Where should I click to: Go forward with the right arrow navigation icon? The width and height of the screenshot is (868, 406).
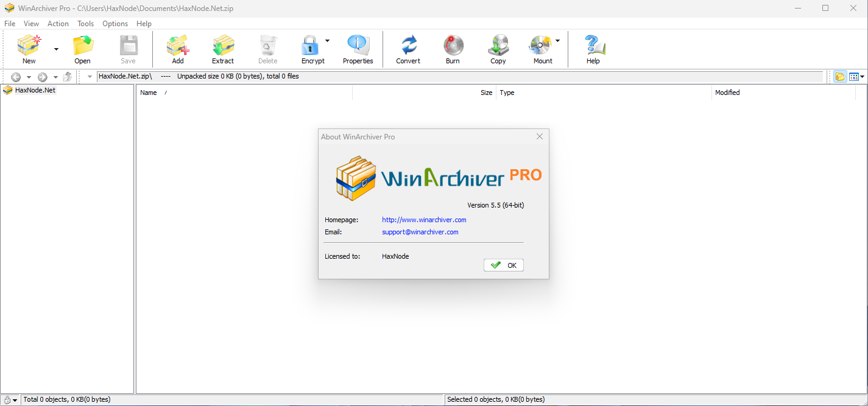(42, 77)
